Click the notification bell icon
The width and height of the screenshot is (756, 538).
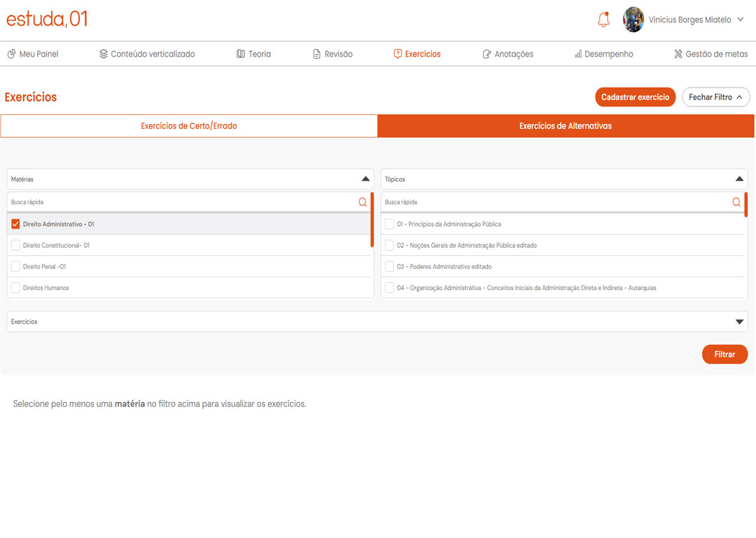[603, 20]
